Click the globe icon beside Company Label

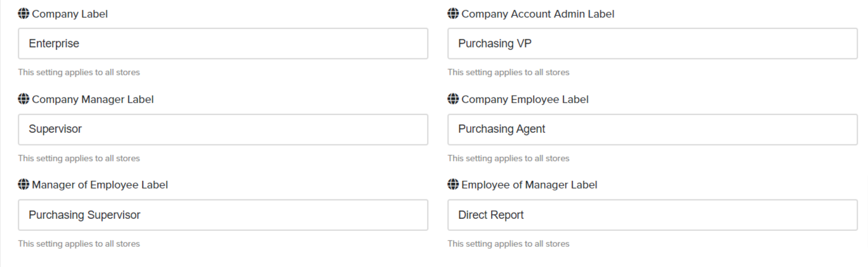(x=23, y=13)
